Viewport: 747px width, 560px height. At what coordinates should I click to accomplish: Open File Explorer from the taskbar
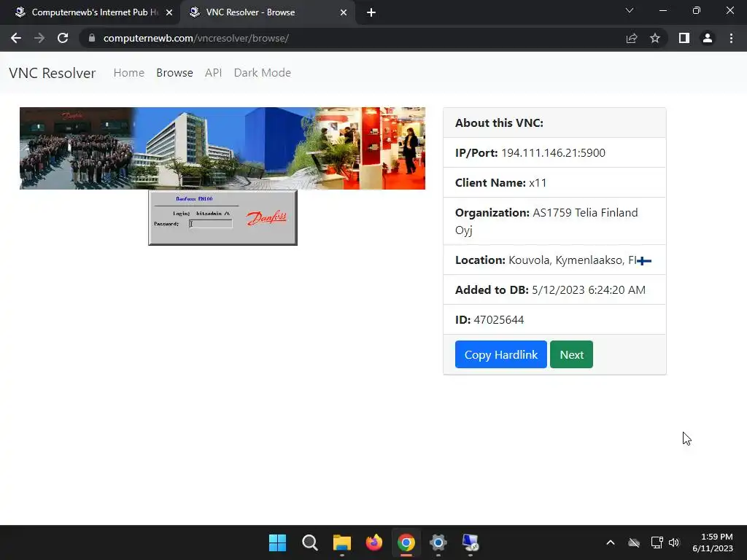tap(341, 542)
